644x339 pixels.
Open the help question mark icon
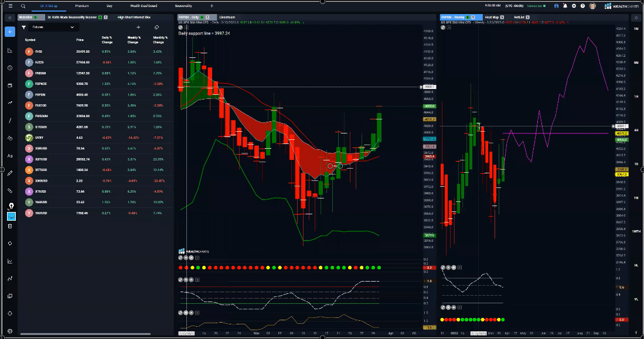[x=582, y=6]
